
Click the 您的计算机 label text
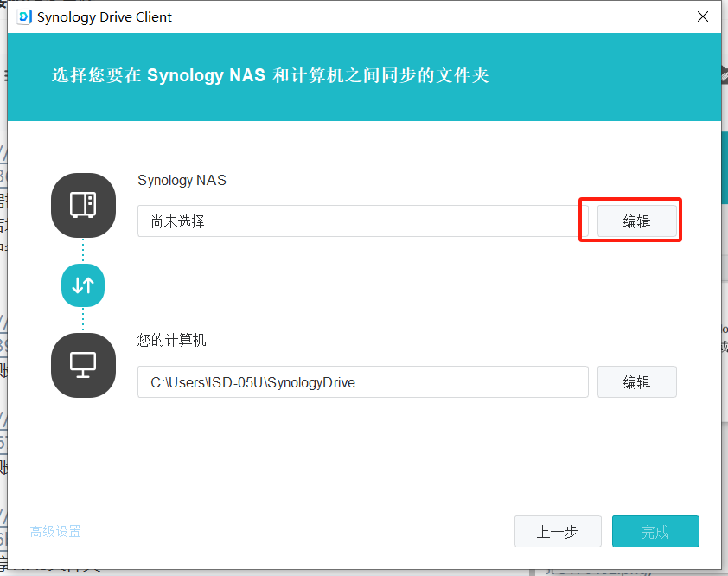coord(172,340)
